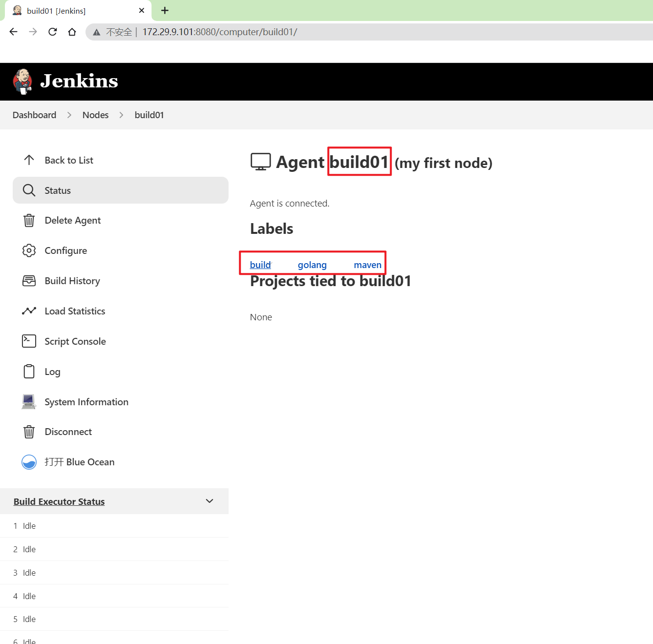
Task: Expand the chevron after Dashboard breadcrumb
Action: 69,115
